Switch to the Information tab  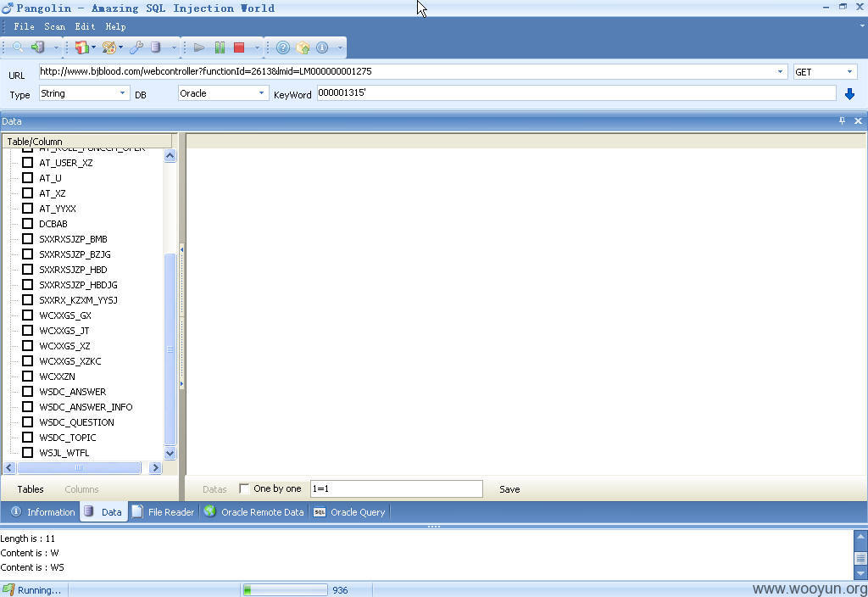43,511
